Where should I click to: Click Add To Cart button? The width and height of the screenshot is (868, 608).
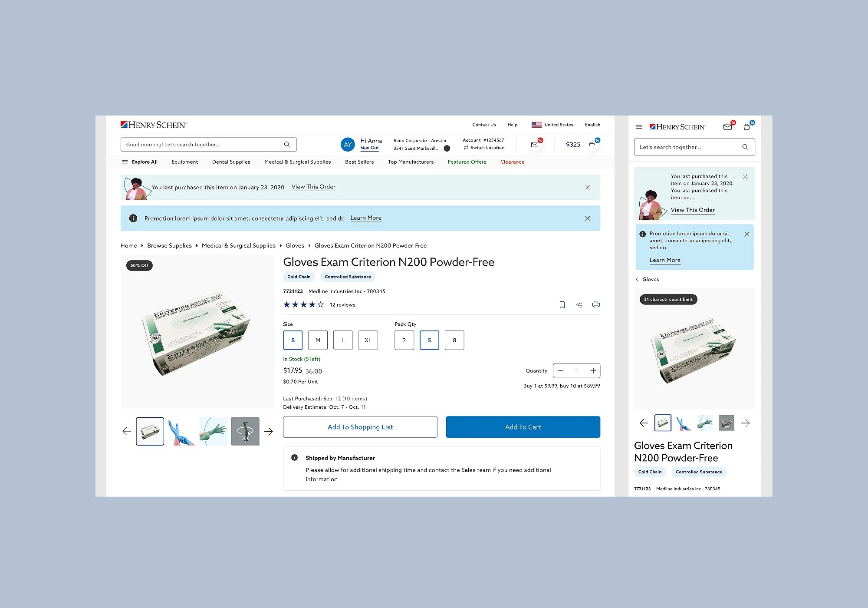[x=523, y=427]
